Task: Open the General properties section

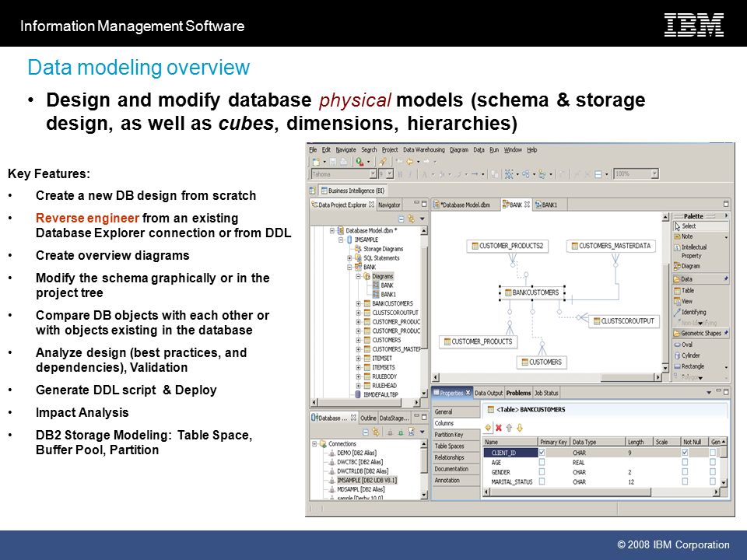Action: coord(456,412)
